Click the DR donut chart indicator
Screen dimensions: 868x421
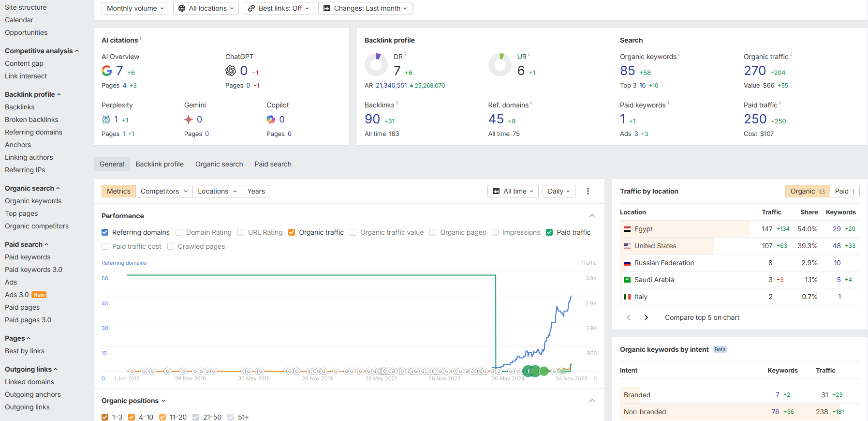pyautogui.click(x=376, y=65)
